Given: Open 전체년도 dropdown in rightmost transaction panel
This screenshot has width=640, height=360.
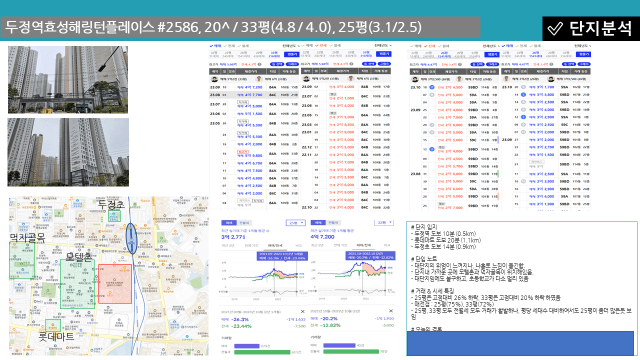Looking at the screenshot, I should 583,46.
